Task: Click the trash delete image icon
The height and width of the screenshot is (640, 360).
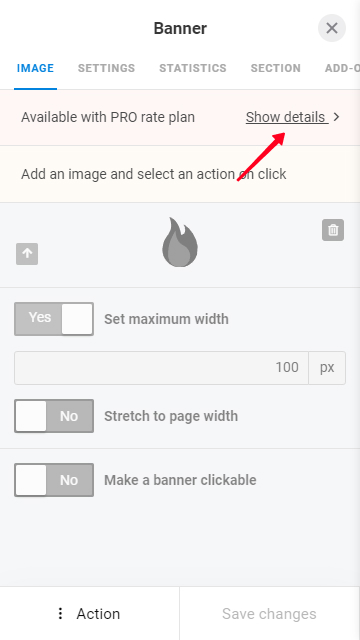Action: (x=333, y=230)
